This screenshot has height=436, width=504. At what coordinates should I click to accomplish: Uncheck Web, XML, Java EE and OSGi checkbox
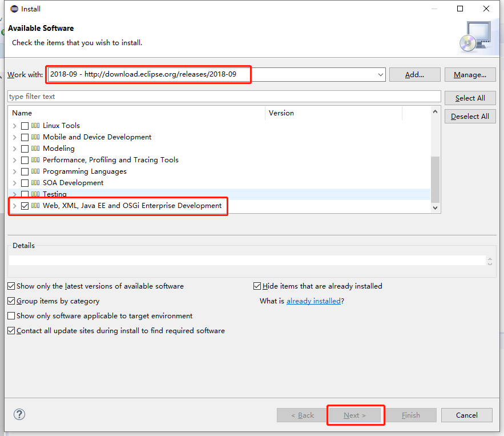25,206
